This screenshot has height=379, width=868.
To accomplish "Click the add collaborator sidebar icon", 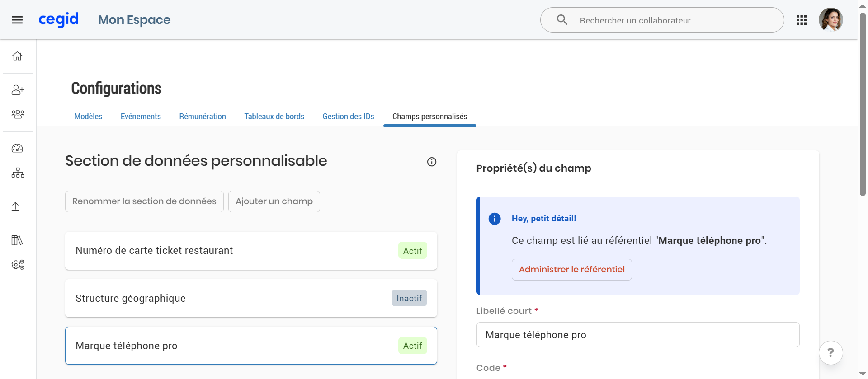I will [x=18, y=90].
